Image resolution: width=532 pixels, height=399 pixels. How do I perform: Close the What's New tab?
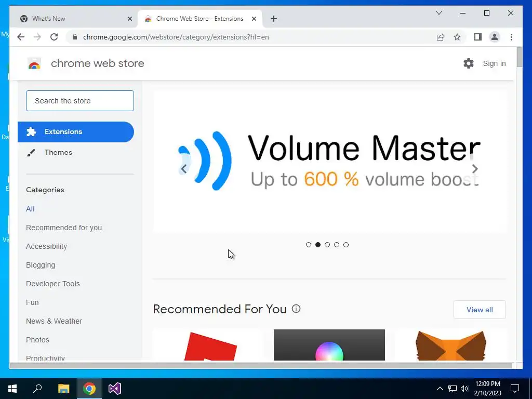pyautogui.click(x=129, y=19)
